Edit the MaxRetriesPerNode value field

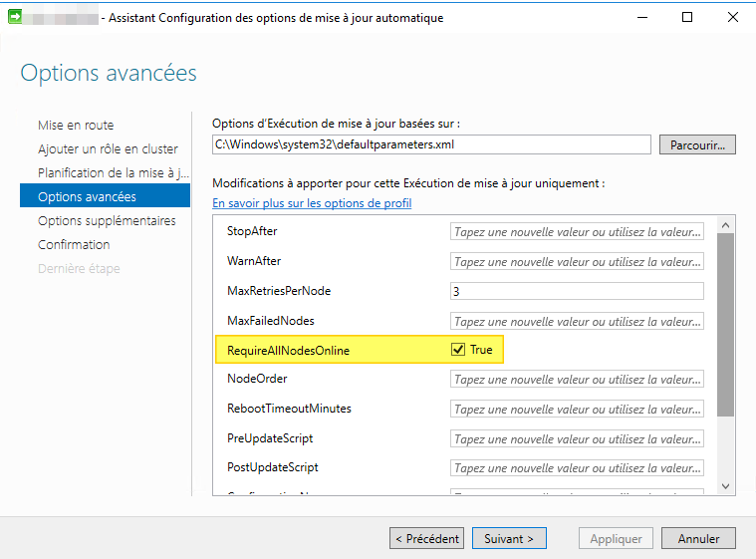[577, 291]
